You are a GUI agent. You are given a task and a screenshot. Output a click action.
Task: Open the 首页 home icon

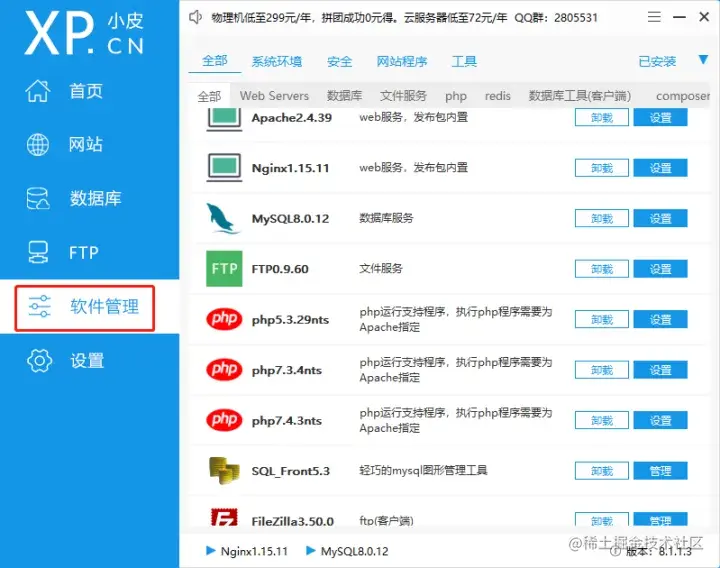(x=38, y=90)
